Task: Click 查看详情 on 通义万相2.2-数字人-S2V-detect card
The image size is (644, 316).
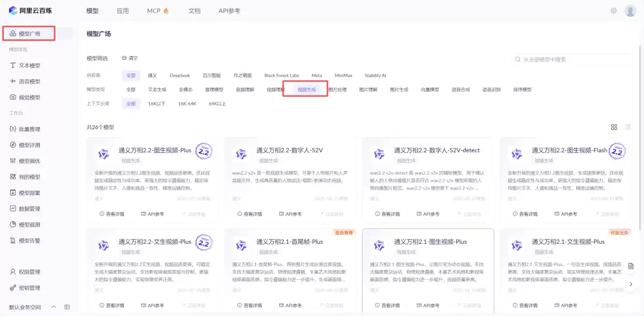Action: coord(388,214)
